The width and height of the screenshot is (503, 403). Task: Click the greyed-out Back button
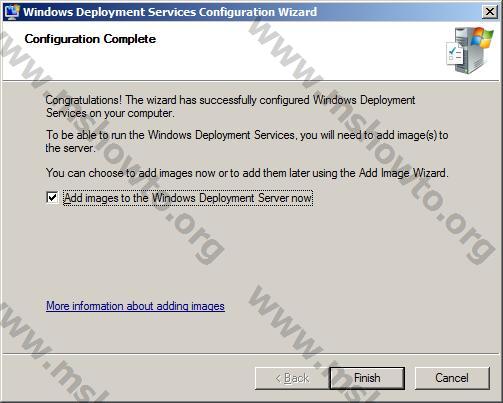(x=292, y=378)
